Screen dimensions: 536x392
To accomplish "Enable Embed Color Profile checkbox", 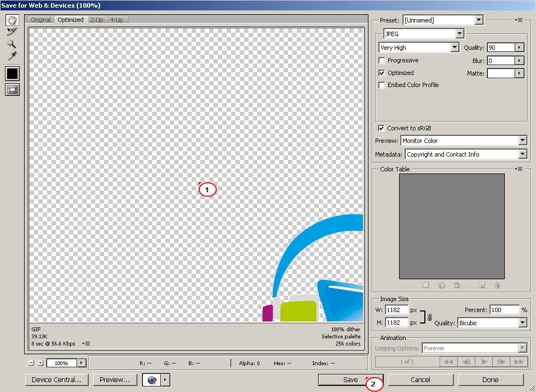I will [382, 85].
